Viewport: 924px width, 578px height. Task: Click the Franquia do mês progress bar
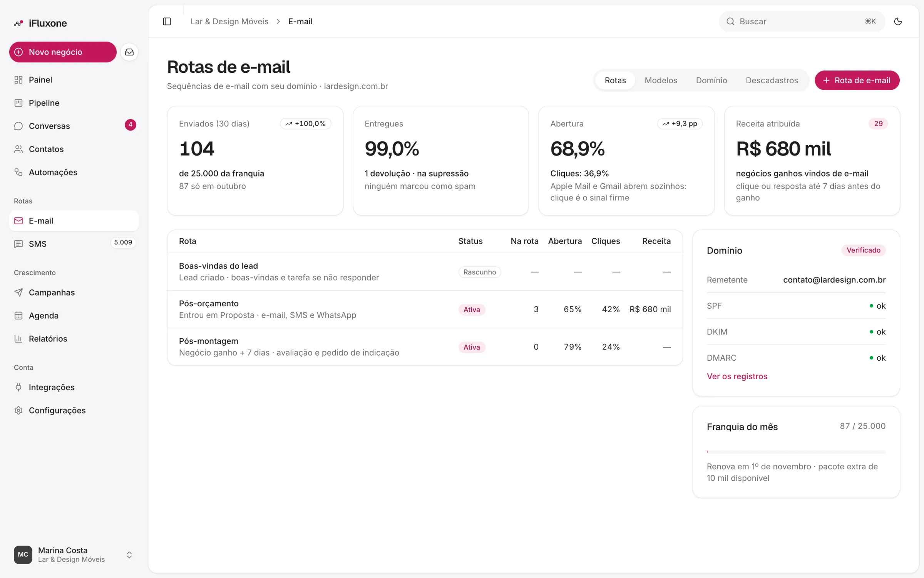796,452
